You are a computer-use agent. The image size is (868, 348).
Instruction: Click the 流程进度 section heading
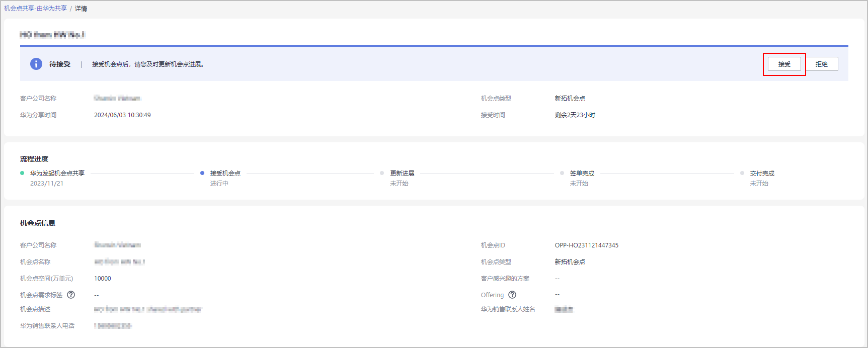pos(34,159)
